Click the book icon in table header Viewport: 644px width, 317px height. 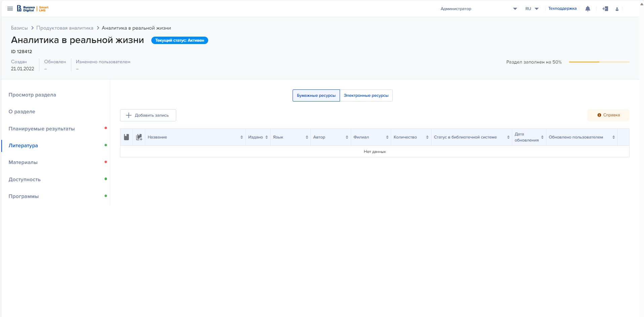click(126, 137)
